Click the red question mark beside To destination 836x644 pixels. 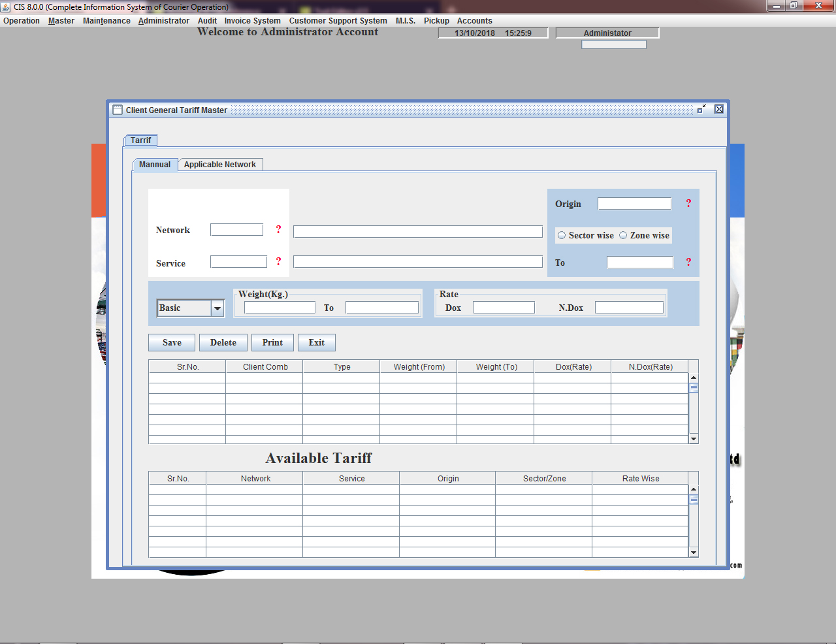click(x=688, y=262)
